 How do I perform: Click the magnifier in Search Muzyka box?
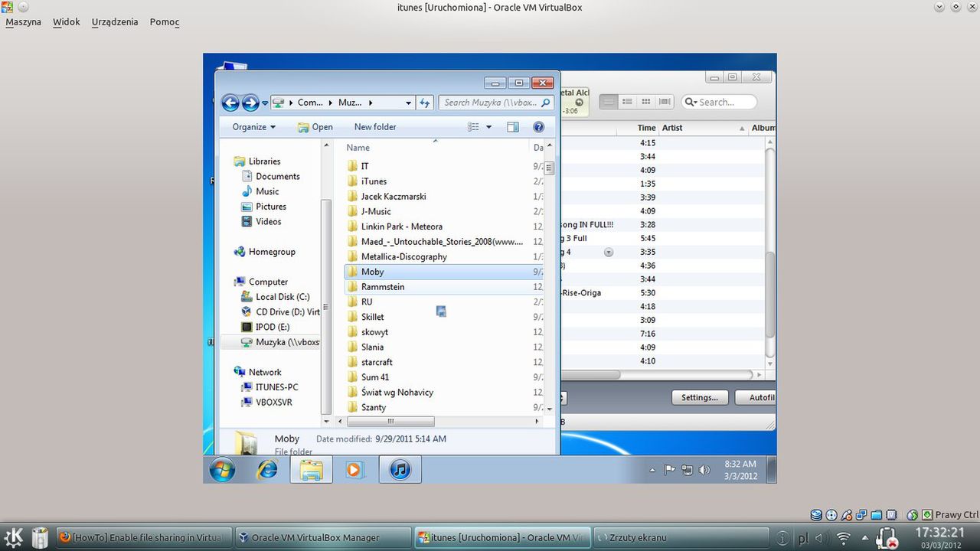pos(545,103)
